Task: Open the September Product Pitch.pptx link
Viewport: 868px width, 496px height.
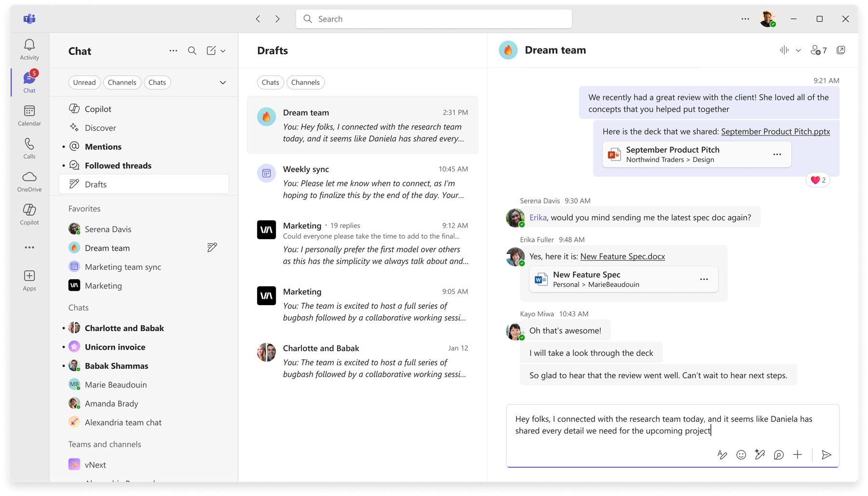Action: 775,131
